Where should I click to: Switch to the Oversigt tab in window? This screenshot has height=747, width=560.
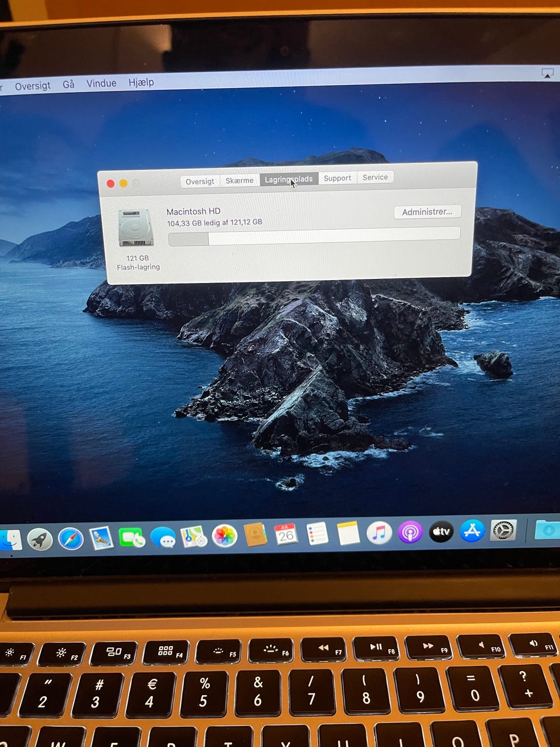point(199,181)
